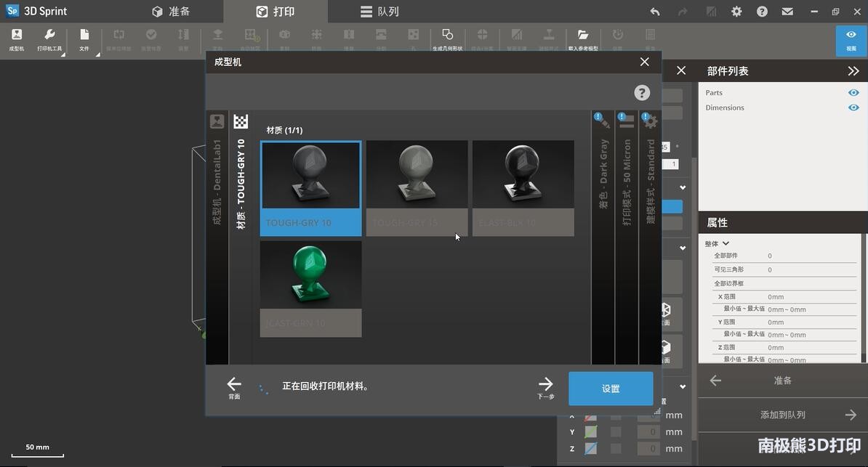This screenshot has width=868, height=467.
Task: Click the undo arrow in title bar
Action: click(655, 12)
